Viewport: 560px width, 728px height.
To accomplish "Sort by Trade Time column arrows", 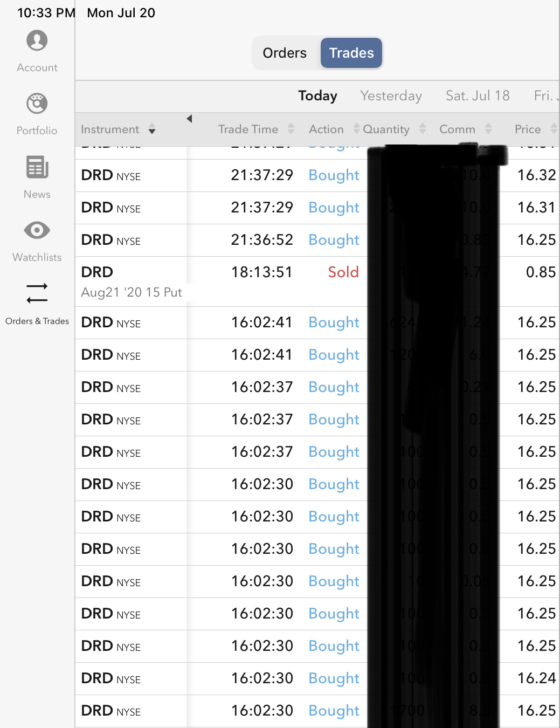I will (291, 129).
